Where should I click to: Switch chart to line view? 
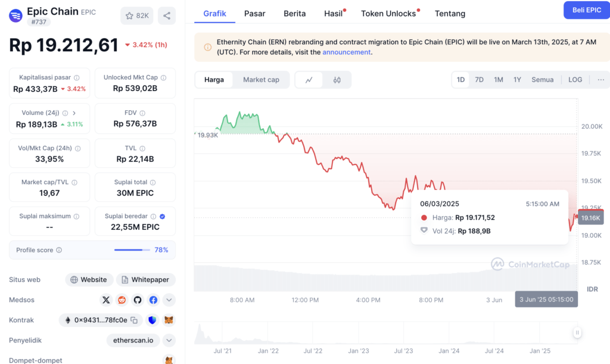point(309,80)
